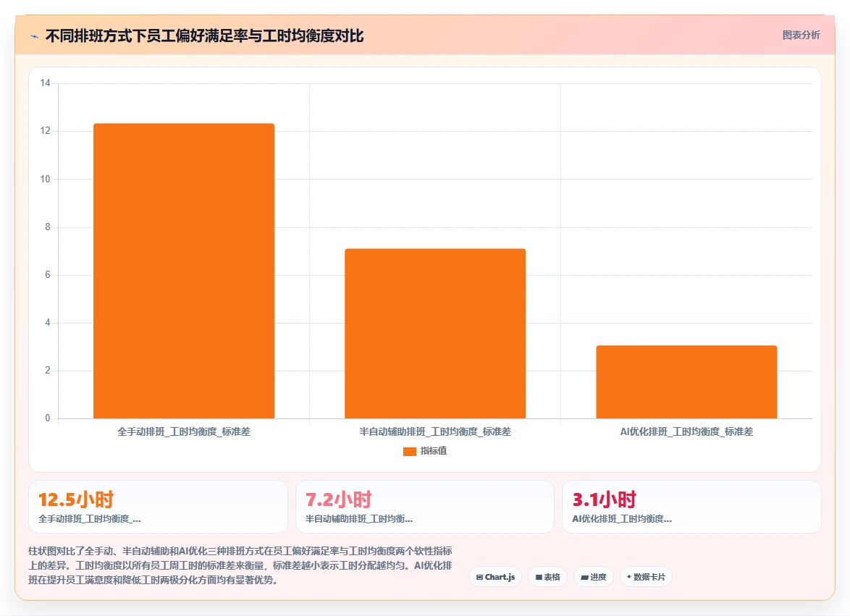Click the AI优化排班_工时均衡度_标准差 axis label
The width and height of the screenshot is (850, 616).
(x=686, y=432)
